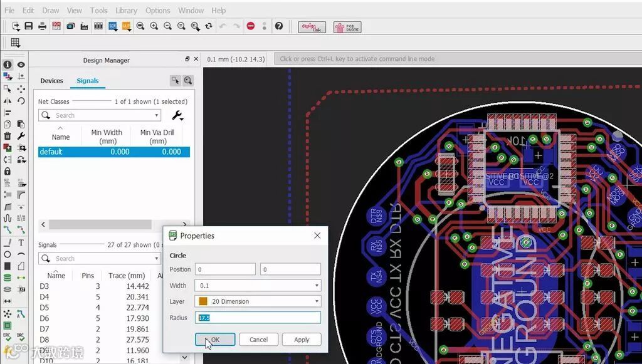The height and width of the screenshot is (364, 642).
Task: Open the Help question mark icon
Action: pyautogui.click(x=279, y=26)
